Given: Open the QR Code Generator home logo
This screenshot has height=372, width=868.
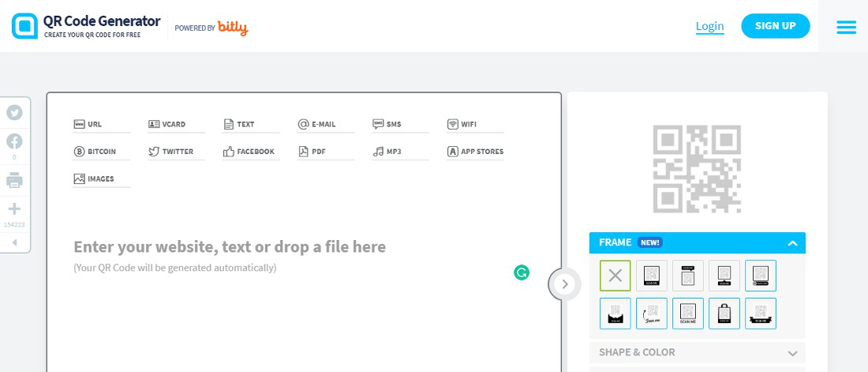Looking at the screenshot, I should 86,26.
